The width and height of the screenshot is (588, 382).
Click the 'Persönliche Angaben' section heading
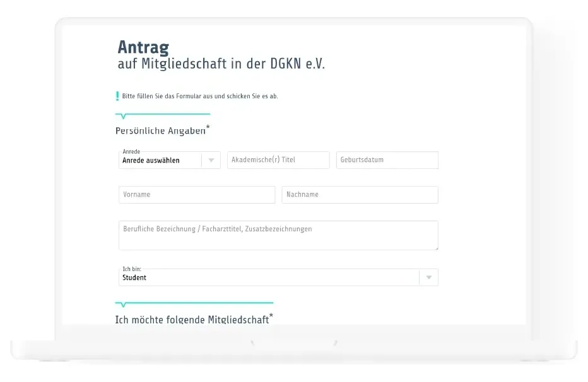162,130
